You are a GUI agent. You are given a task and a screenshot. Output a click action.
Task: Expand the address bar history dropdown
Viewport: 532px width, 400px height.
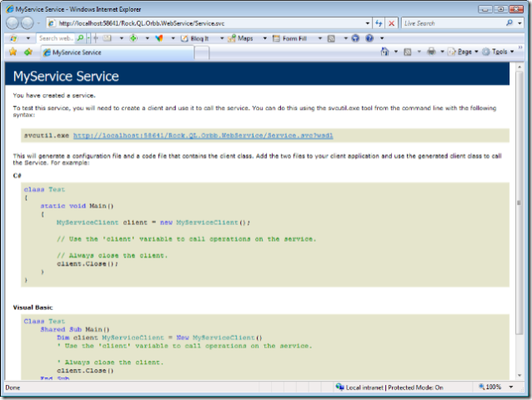coord(368,23)
